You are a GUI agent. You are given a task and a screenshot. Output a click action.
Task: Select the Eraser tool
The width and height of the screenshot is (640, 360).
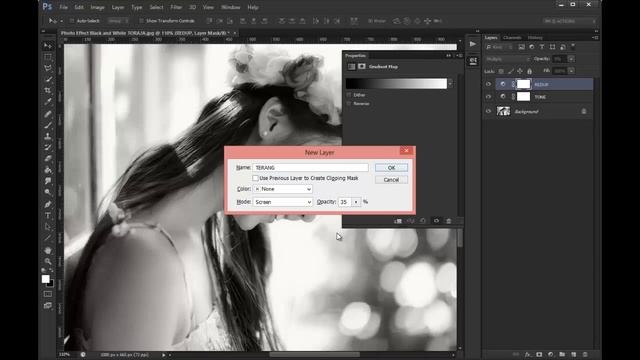pyautogui.click(x=48, y=159)
